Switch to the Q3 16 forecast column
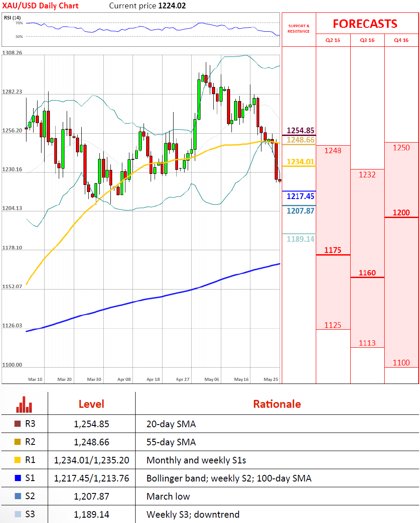Screen dimensions: 420x523 point(367,40)
